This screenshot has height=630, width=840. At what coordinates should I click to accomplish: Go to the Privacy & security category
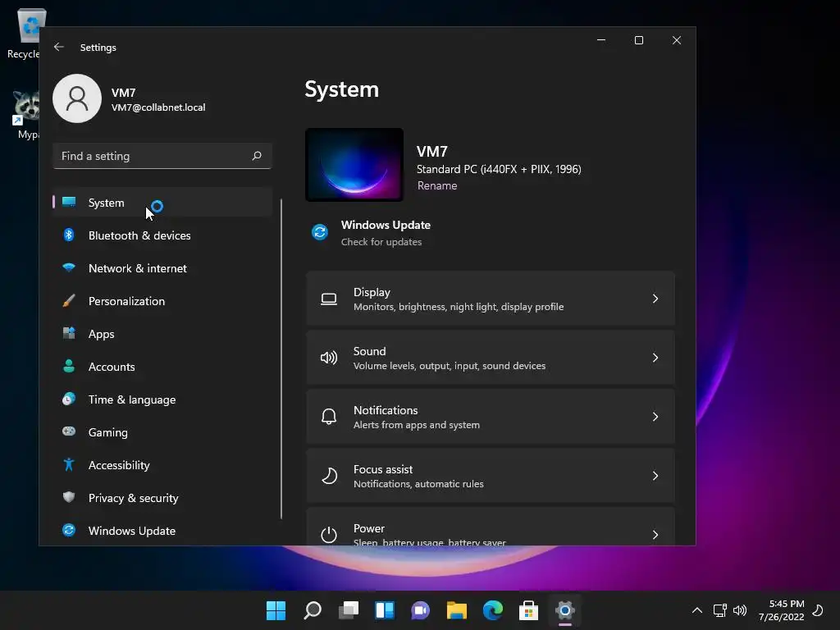[163, 498]
